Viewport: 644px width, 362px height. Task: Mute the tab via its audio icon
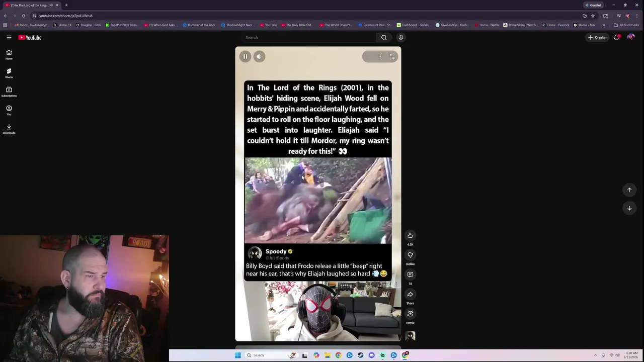point(51,5)
